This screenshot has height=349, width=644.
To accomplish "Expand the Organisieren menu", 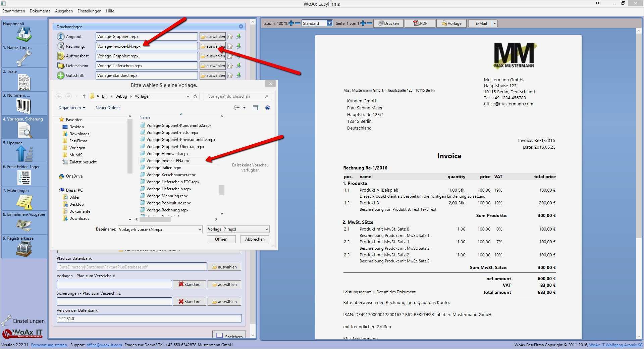I will click(72, 108).
